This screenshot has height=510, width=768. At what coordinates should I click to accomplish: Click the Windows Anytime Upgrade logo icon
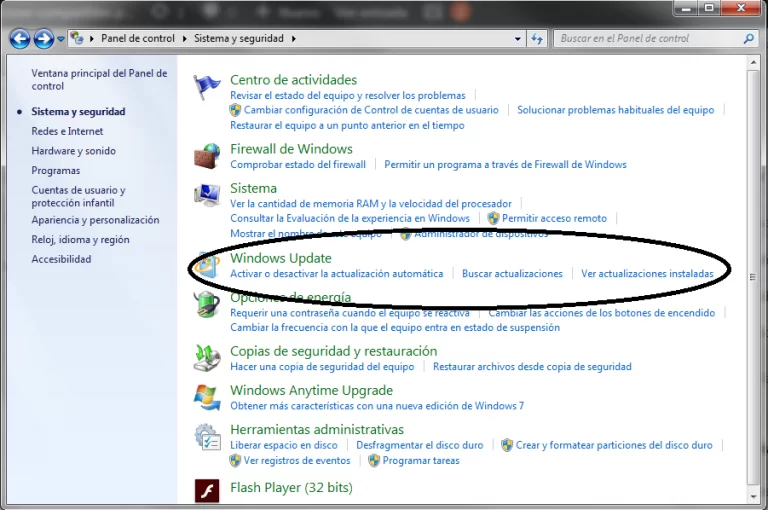click(207, 397)
